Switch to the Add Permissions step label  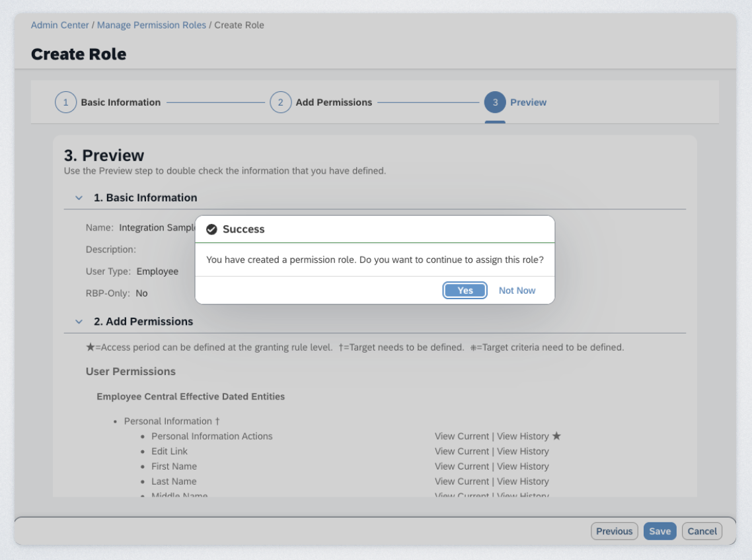(x=334, y=102)
